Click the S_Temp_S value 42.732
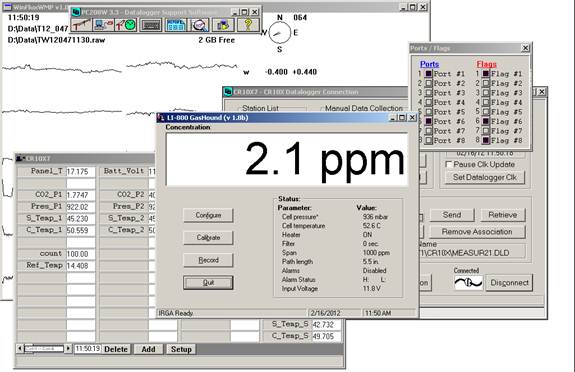 click(x=326, y=324)
